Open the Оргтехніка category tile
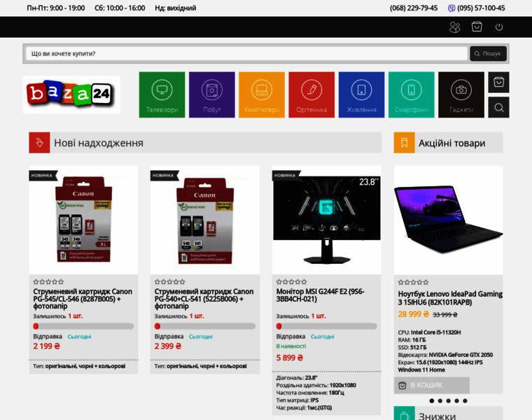 (311, 94)
